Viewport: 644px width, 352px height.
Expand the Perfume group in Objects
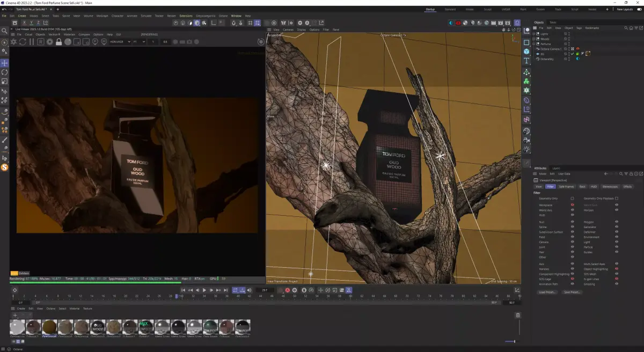point(534,43)
